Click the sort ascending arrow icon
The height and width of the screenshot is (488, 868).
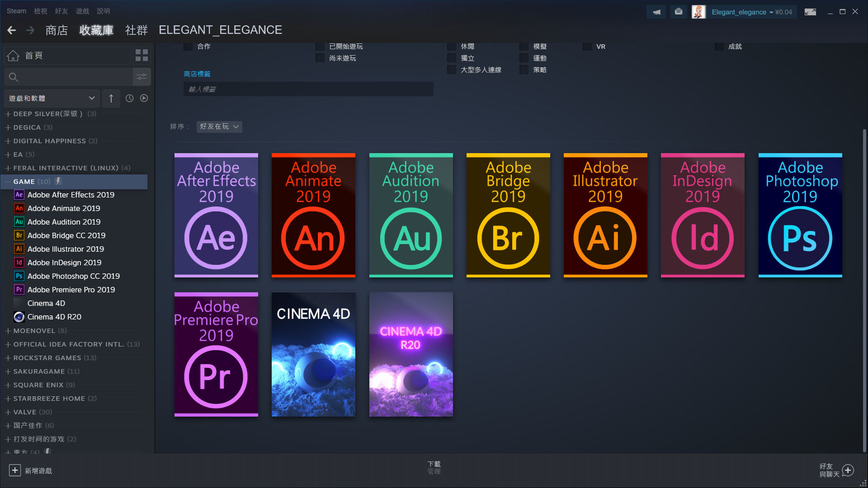click(111, 98)
